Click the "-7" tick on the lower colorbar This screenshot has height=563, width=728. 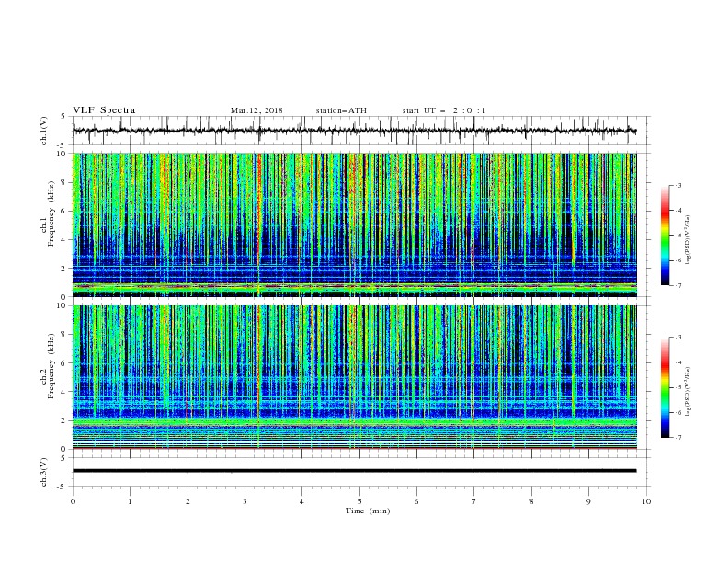pos(677,438)
